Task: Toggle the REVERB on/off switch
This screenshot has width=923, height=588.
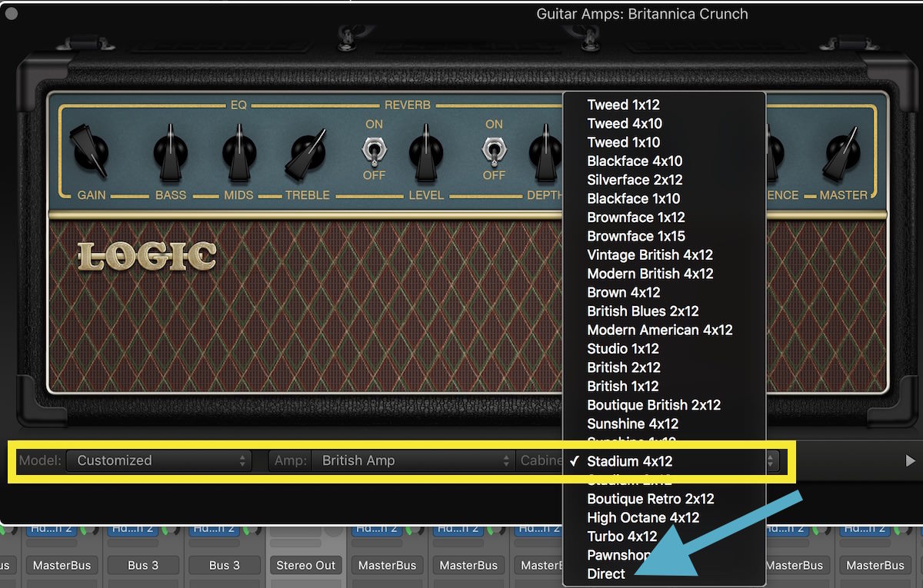Action: (x=374, y=150)
